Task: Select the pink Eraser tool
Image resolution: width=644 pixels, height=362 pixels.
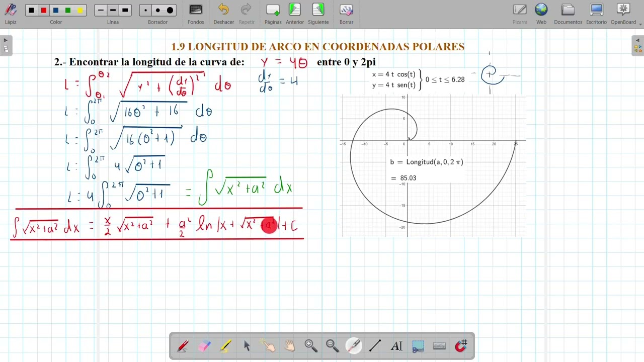Action: tap(204, 346)
